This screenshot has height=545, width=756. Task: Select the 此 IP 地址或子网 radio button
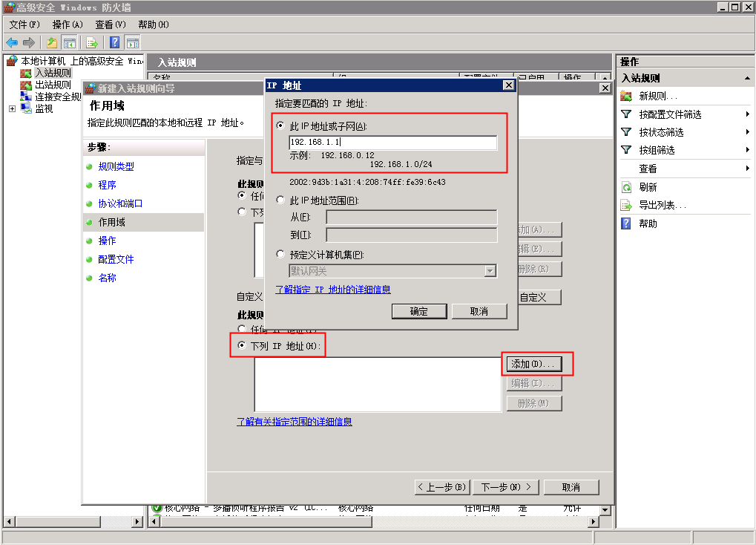coord(280,126)
